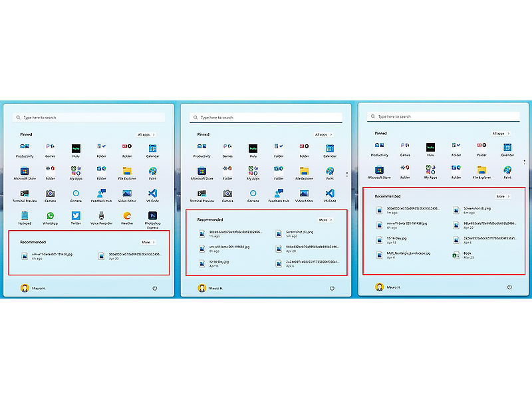Open VS Code in the middle Start menu
This screenshot has width=532, height=399.
(330, 194)
